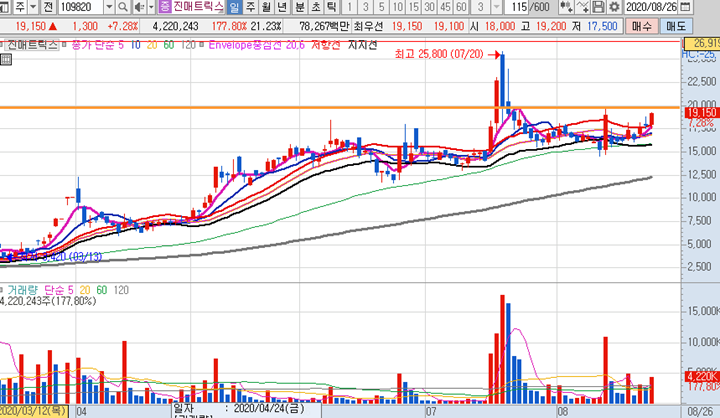Click the volume tag 4,220K on axis
The image size is (720, 418).
click(x=702, y=377)
